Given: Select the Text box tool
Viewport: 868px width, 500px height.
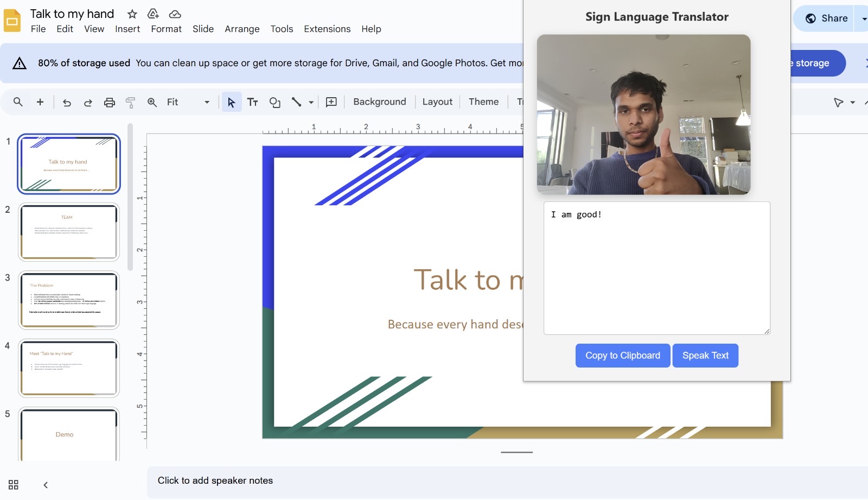Looking at the screenshot, I should click(253, 102).
